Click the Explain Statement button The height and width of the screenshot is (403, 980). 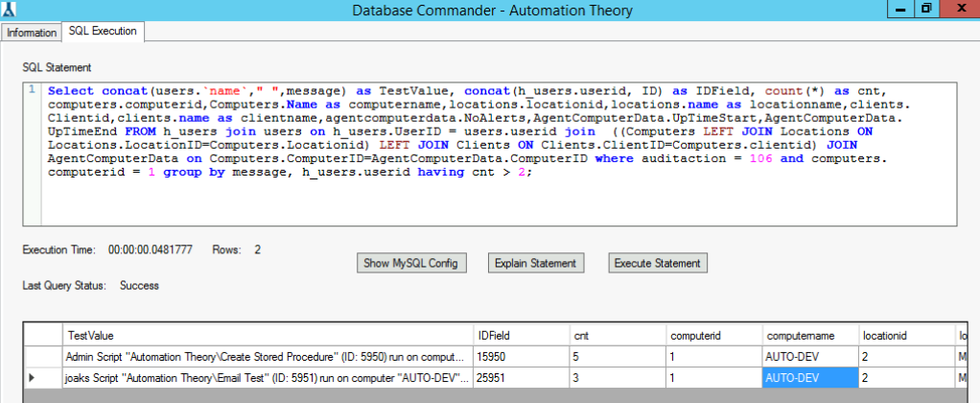pyautogui.click(x=536, y=263)
